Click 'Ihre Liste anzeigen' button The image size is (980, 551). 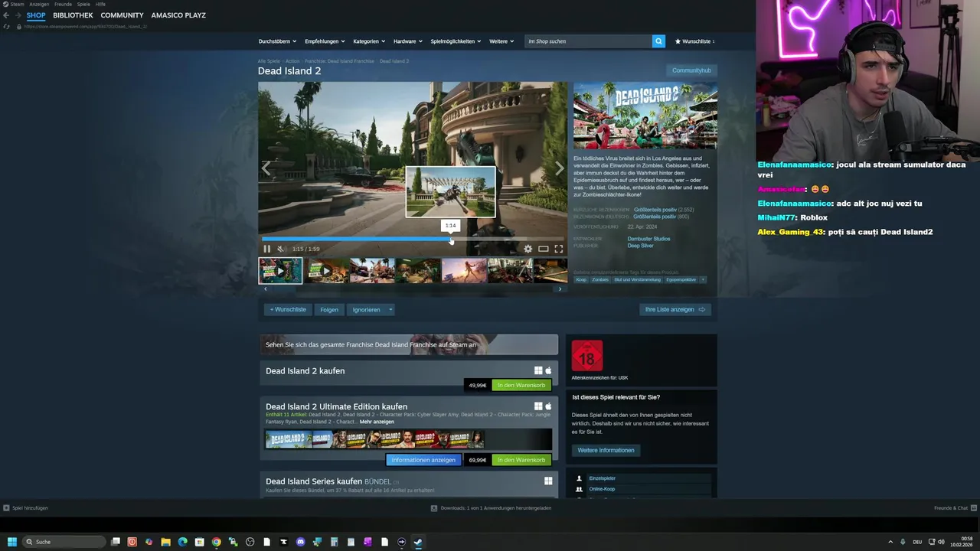675,310
